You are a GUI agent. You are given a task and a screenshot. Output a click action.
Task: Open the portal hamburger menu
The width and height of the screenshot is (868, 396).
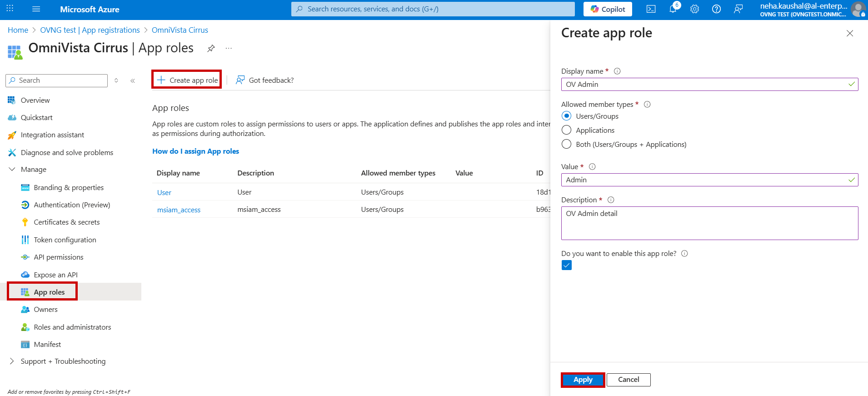point(36,9)
